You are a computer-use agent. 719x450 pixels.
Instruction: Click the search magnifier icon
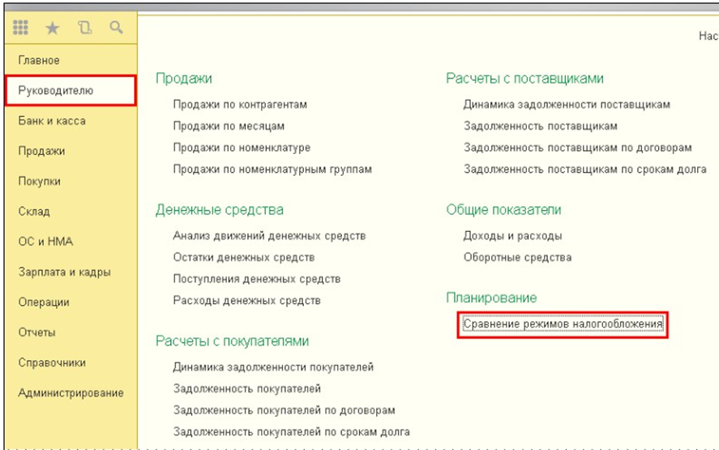tap(116, 28)
